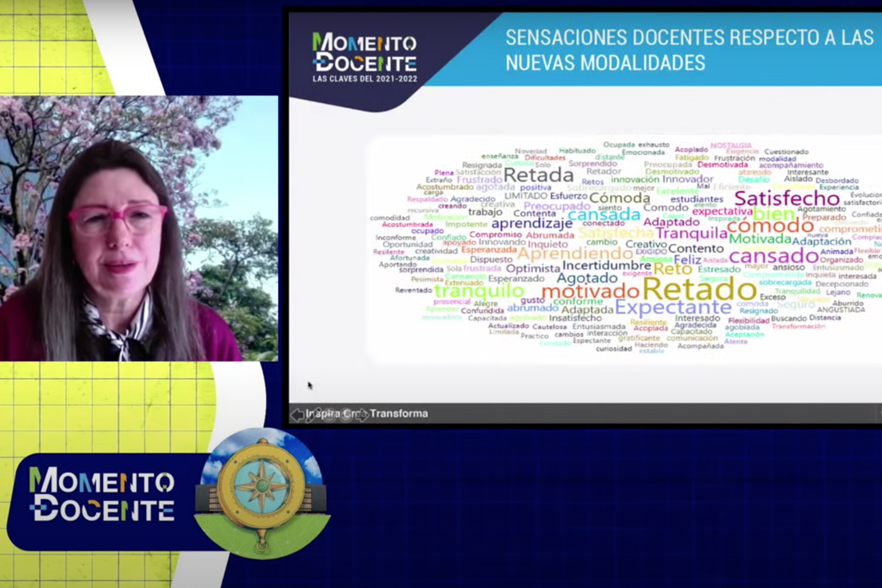Click the red word 'cómodo'

(x=771, y=226)
